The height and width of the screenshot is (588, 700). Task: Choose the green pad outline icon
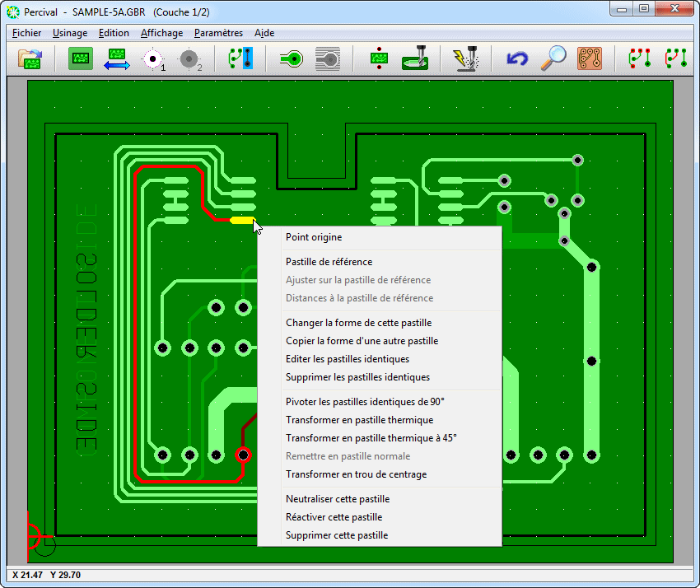pyautogui.click(x=292, y=58)
